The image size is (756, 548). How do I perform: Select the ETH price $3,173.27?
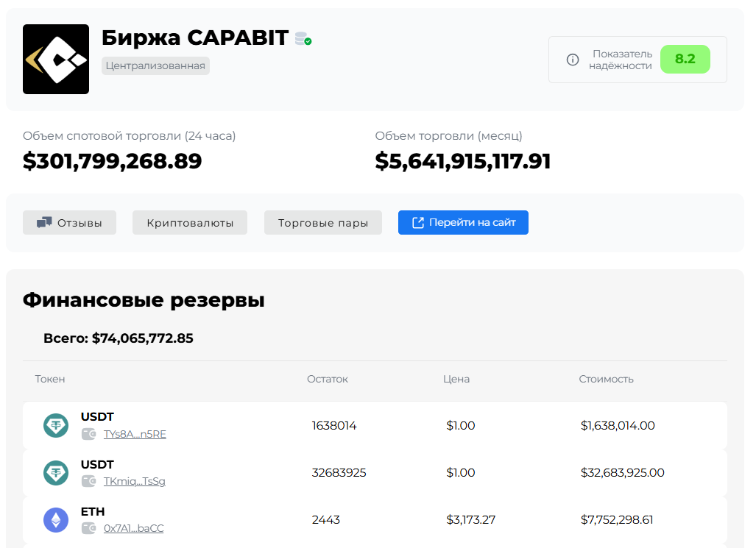pos(470,520)
